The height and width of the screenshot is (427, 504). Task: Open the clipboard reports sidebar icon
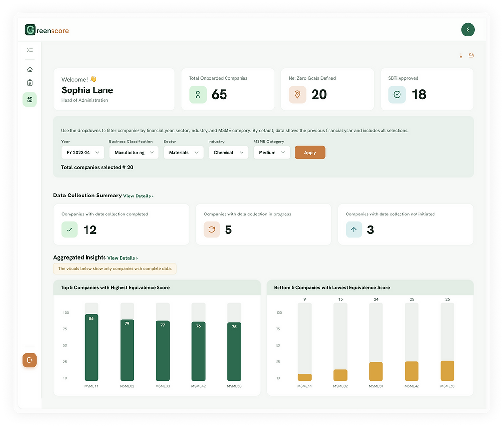pos(30,83)
